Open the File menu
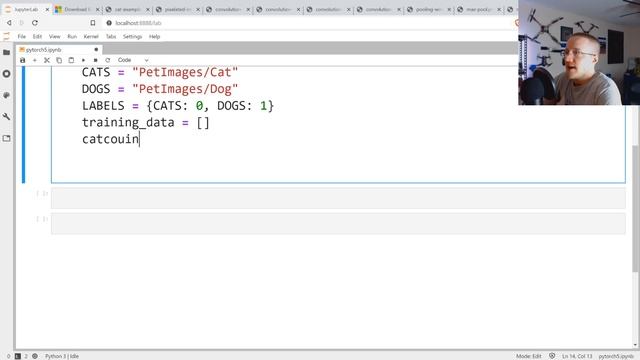This screenshot has width=640, height=360. tap(22, 37)
